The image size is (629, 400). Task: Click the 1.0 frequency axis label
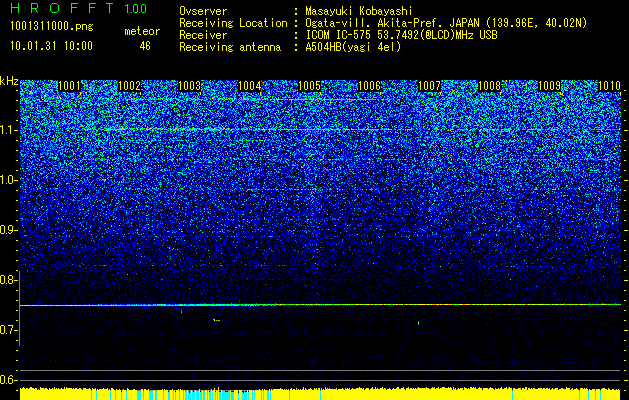pyautogui.click(x=8, y=180)
